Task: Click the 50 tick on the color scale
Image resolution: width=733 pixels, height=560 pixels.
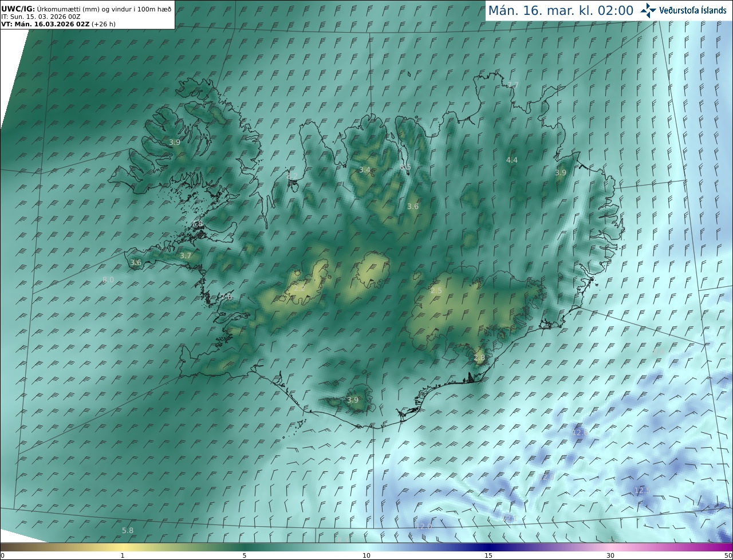Action: pos(728,555)
